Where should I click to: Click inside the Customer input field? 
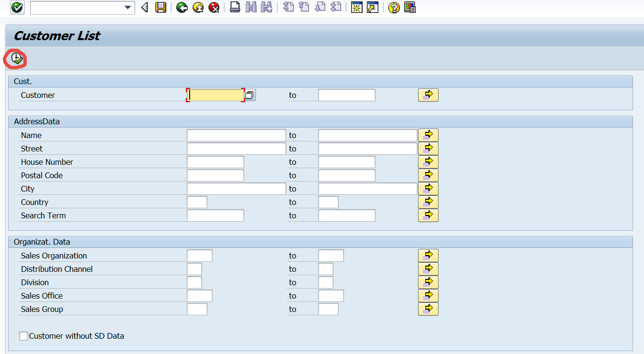215,95
